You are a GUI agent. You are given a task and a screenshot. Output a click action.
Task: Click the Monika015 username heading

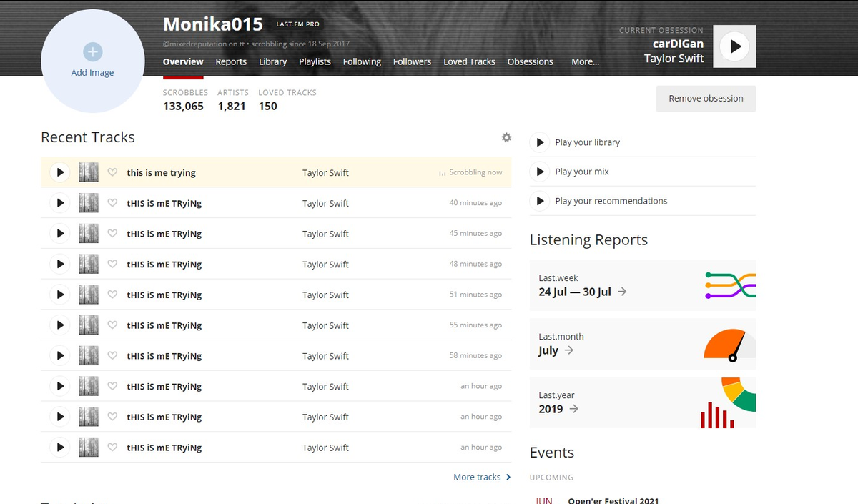click(x=213, y=24)
